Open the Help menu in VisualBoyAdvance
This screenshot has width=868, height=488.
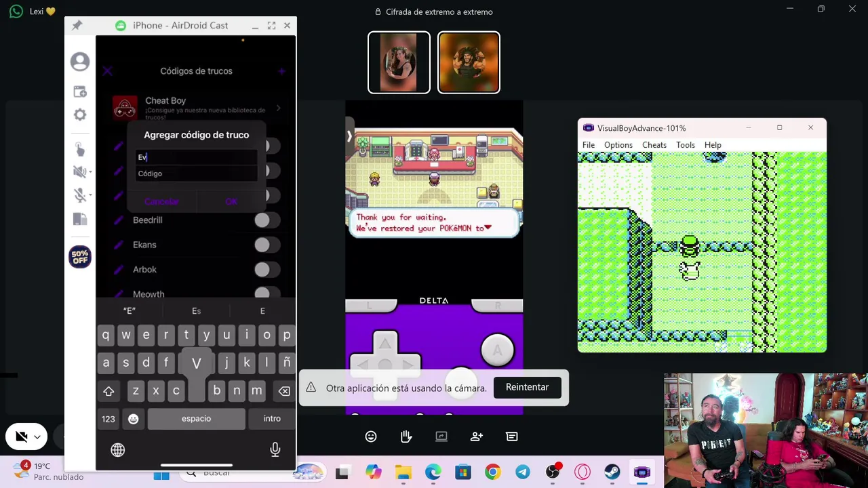[713, 145]
